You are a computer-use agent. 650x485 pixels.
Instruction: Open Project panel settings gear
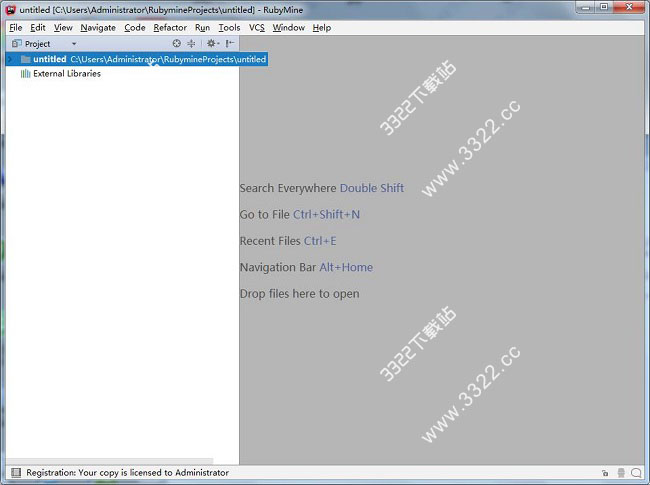pos(213,43)
